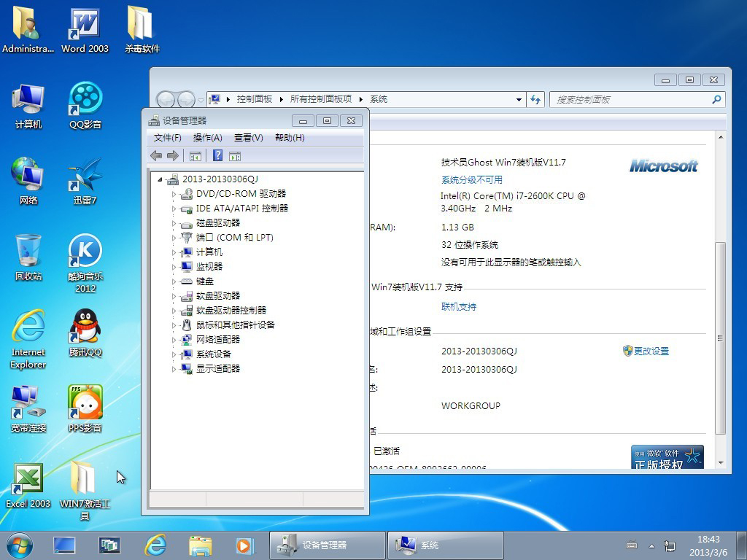Viewport: 747px width, 560px height.
Task: Open Internet Explorer from the taskbar
Action: point(155,545)
